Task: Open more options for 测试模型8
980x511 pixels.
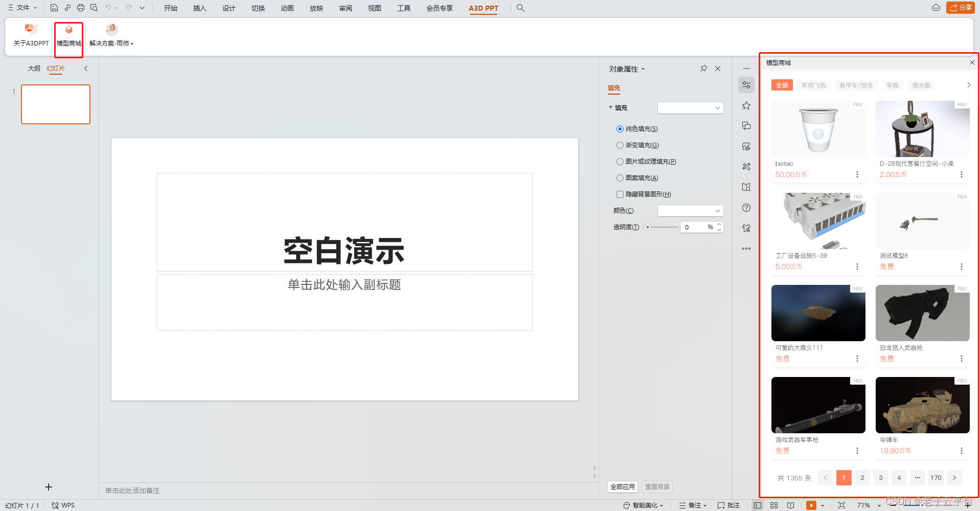Action: (961, 266)
